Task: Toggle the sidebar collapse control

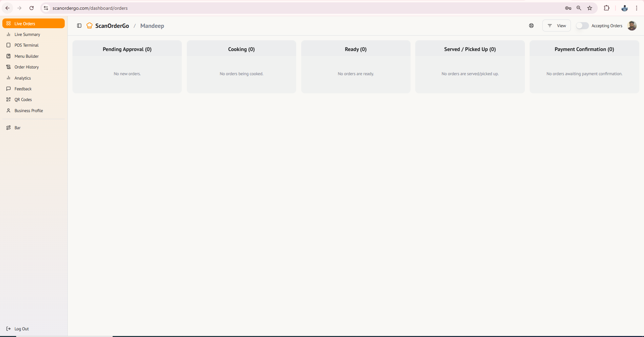Action: point(79,26)
